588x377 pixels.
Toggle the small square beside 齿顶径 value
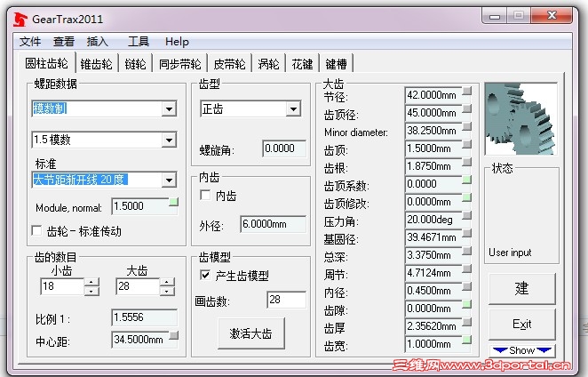pos(467,108)
